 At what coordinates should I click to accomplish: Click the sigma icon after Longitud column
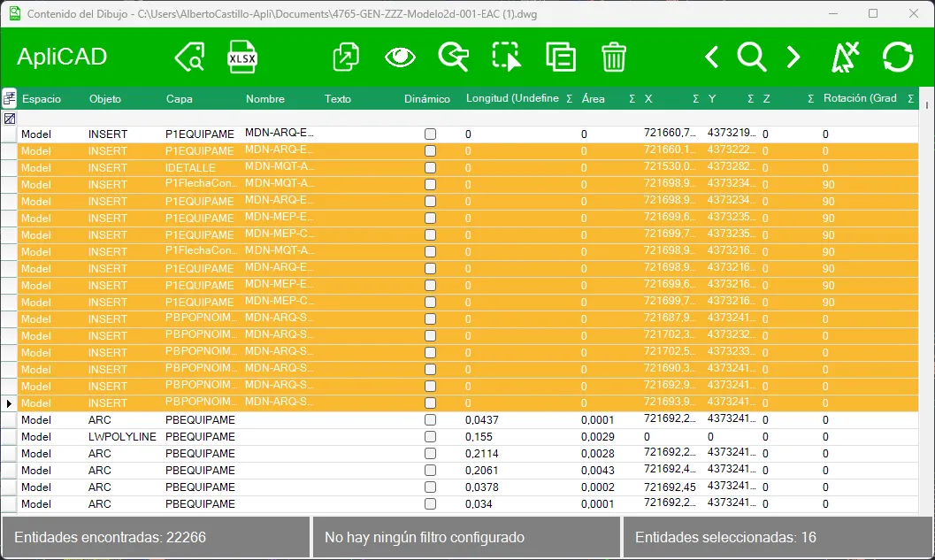coord(570,99)
